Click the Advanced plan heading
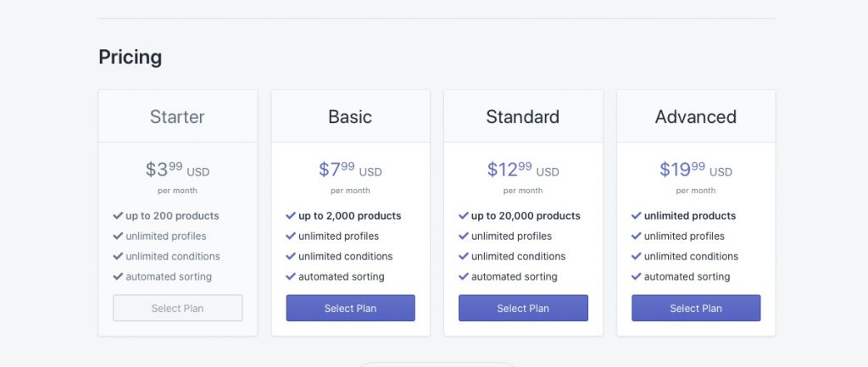Image resolution: width=868 pixels, height=367 pixels. (x=696, y=117)
